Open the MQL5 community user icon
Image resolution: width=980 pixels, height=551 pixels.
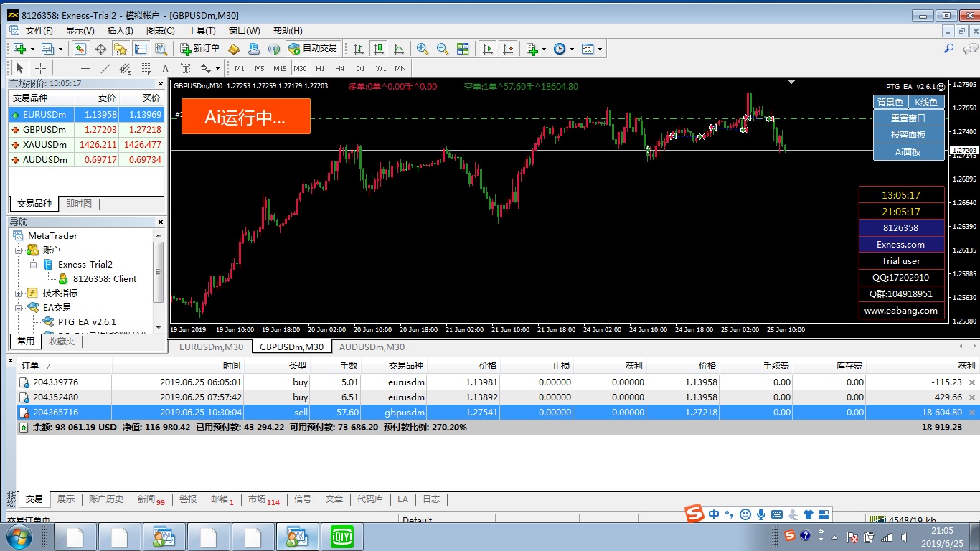coord(254,49)
